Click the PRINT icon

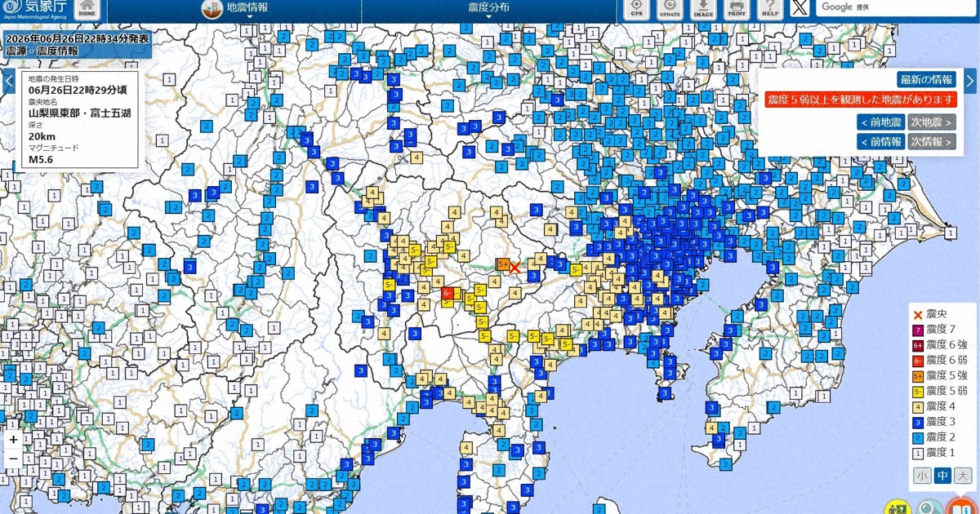(x=737, y=9)
